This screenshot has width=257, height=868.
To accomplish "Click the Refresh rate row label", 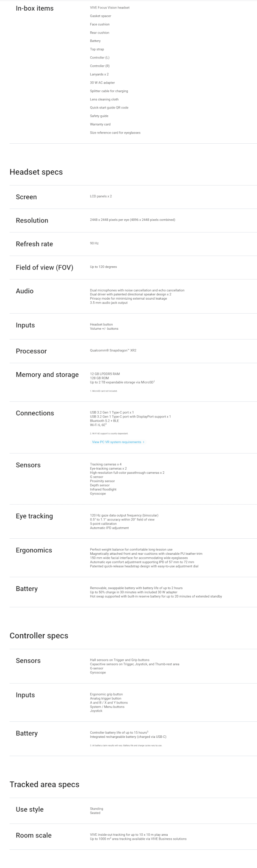I will (34, 244).
